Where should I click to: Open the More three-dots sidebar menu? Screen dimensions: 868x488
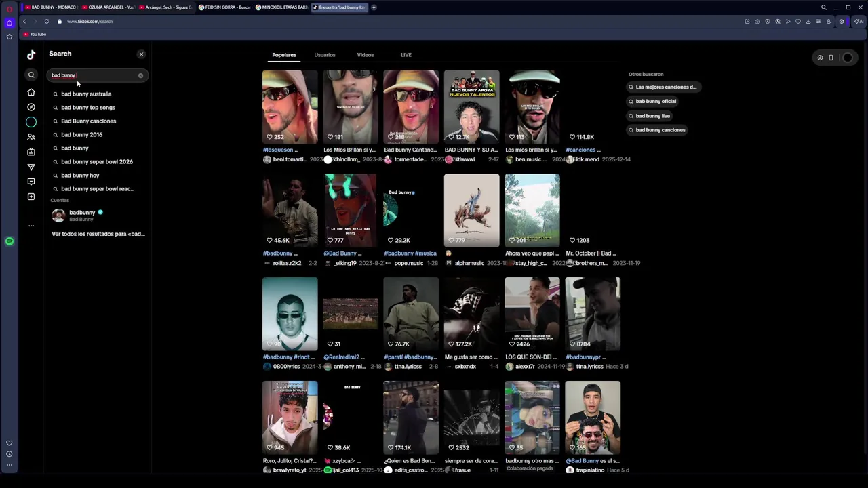click(31, 226)
